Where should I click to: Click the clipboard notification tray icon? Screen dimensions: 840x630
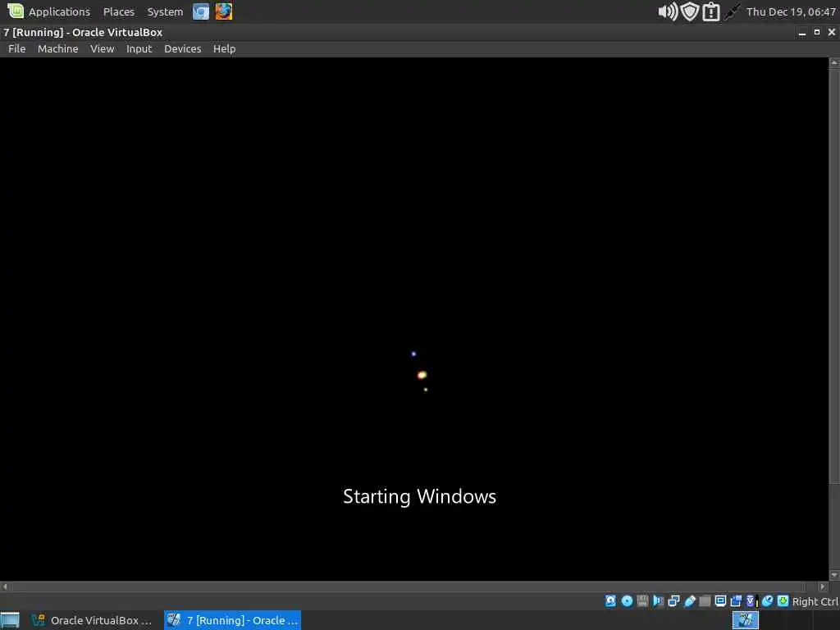tap(711, 11)
